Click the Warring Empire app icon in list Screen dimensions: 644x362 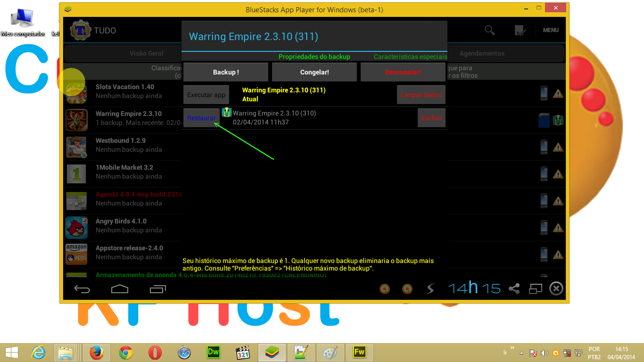pyautogui.click(x=76, y=120)
